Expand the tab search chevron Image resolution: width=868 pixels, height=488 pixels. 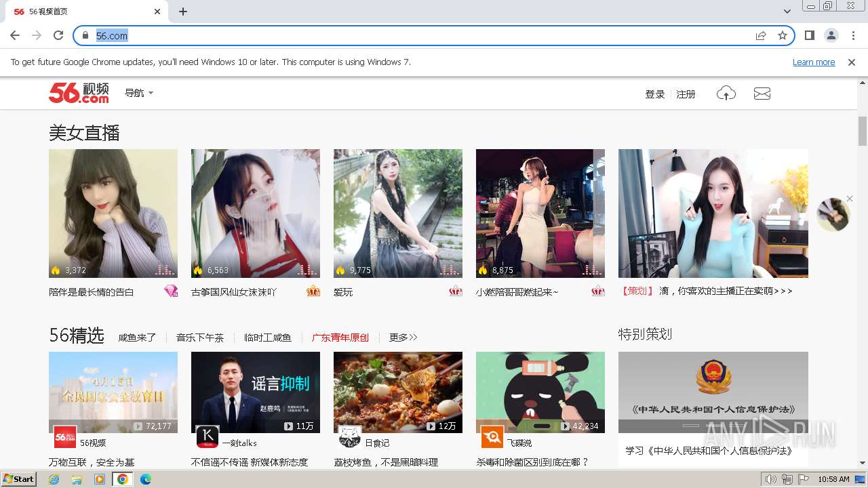(x=787, y=12)
